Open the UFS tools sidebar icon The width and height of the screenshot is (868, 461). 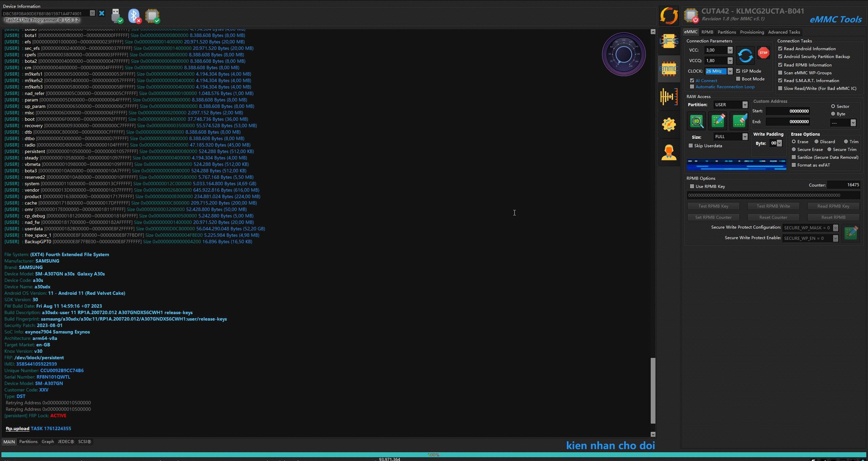click(x=669, y=42)
